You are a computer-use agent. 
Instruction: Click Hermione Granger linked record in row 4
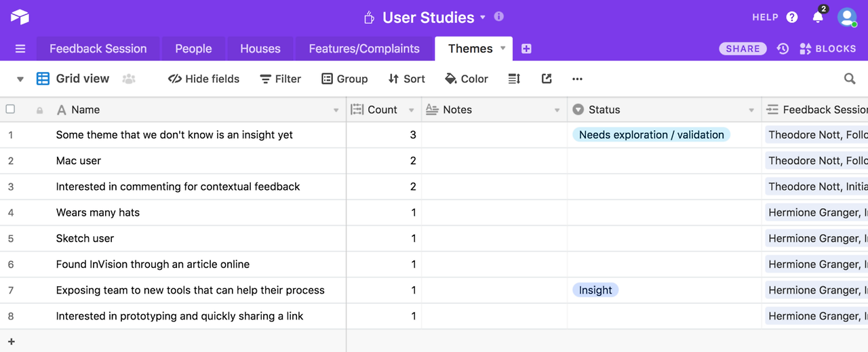click(x=816, y=212)
